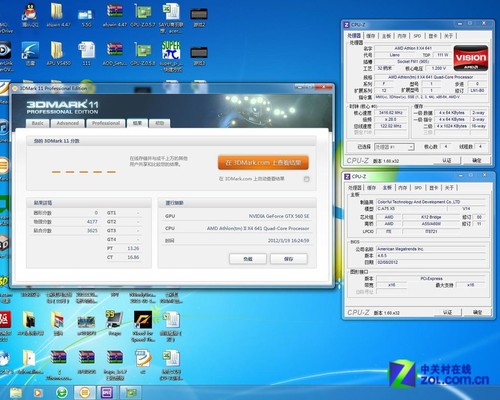Click 确定 button in upper CPU-Z window
The image size is (500, 400).
pos(477,161)
